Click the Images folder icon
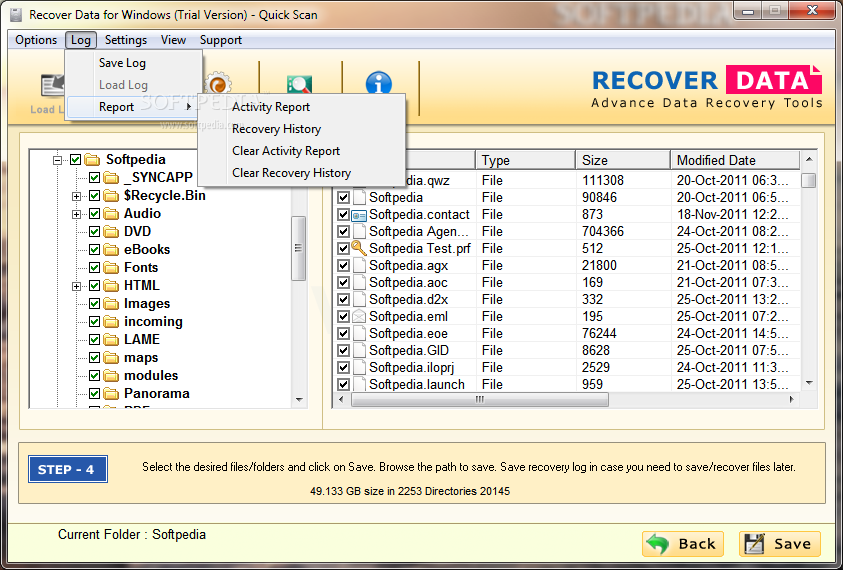Image resolution: width=843 pixels, height=570 pixels. pos(111,304)
